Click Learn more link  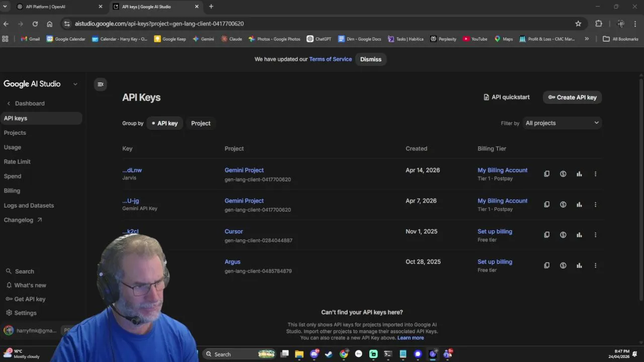click(411, 338)
